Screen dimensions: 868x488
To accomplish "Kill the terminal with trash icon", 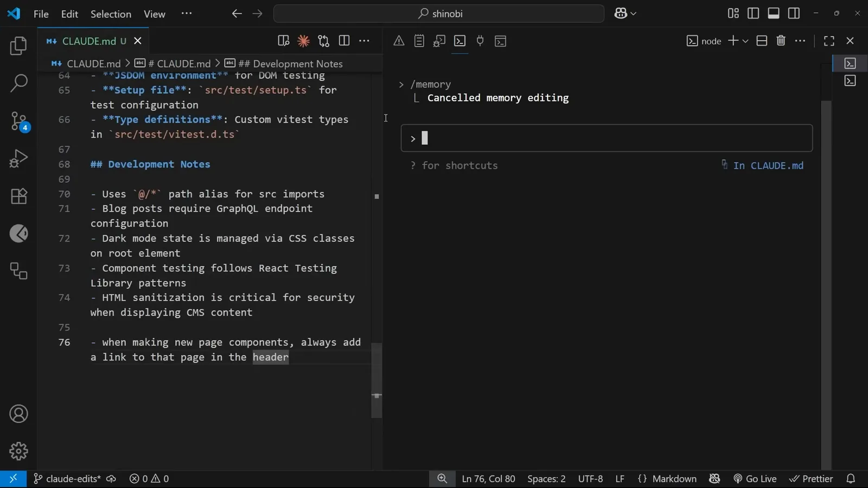I will [781, 41].
